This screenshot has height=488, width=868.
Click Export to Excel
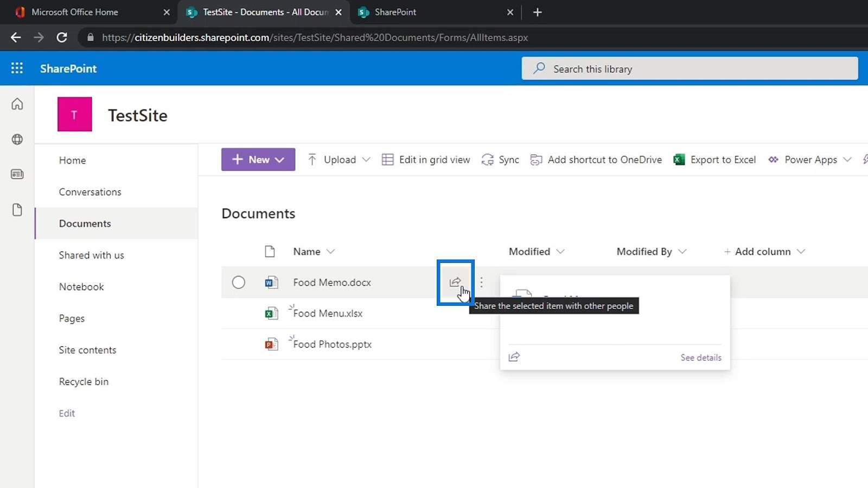coord(714,159)
